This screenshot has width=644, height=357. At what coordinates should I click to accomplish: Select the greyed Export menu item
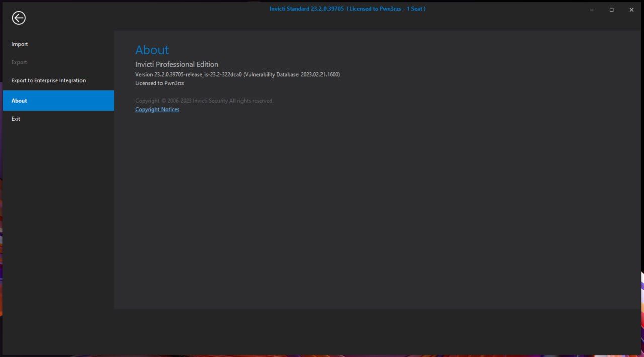pos(19,62)
